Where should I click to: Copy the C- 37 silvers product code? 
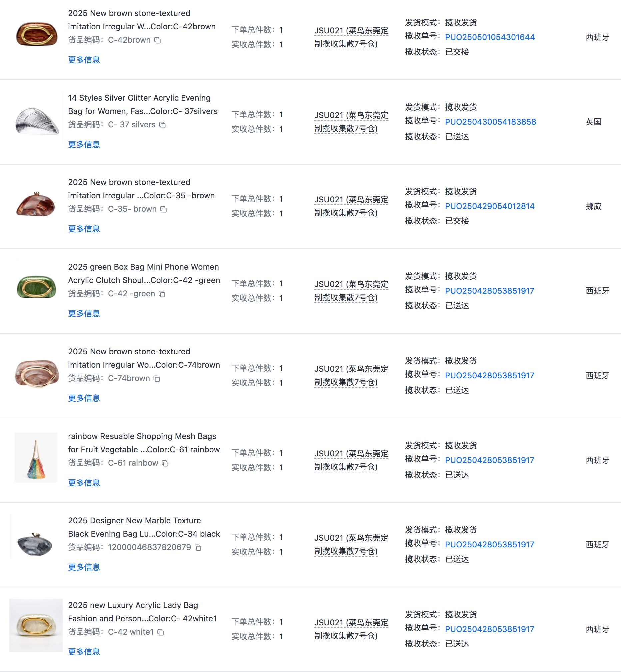162,125
